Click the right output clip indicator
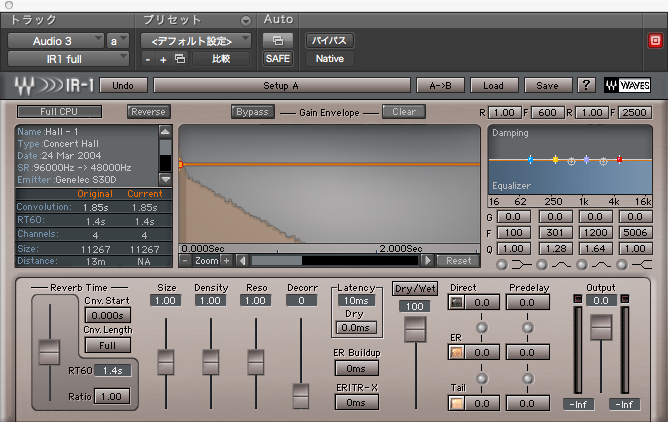668x422 pixels. (625, 299)
